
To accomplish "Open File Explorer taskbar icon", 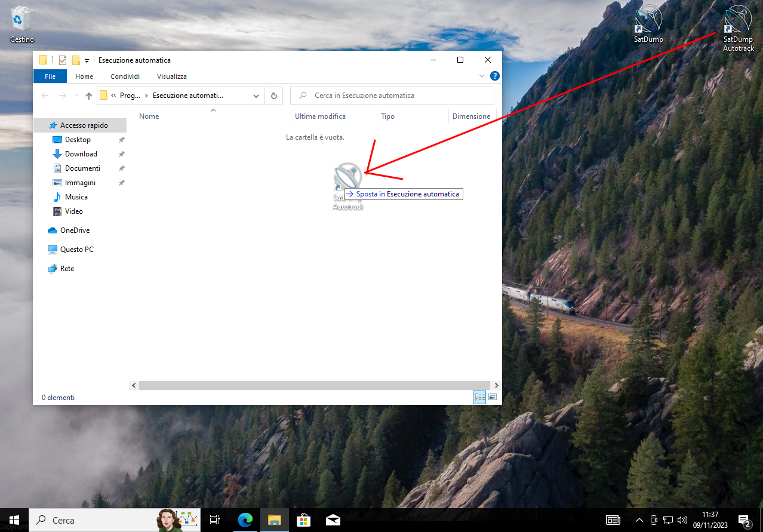I will pyautogui.click(x=275, y=520).
